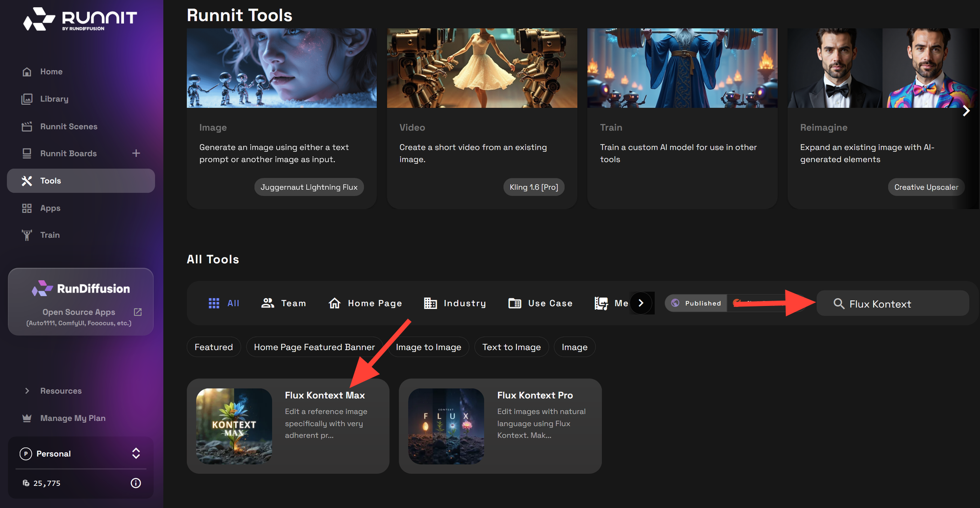Click the Flux Kontext search field
This screenshot has width=980, height=508.
coord(893,304)
